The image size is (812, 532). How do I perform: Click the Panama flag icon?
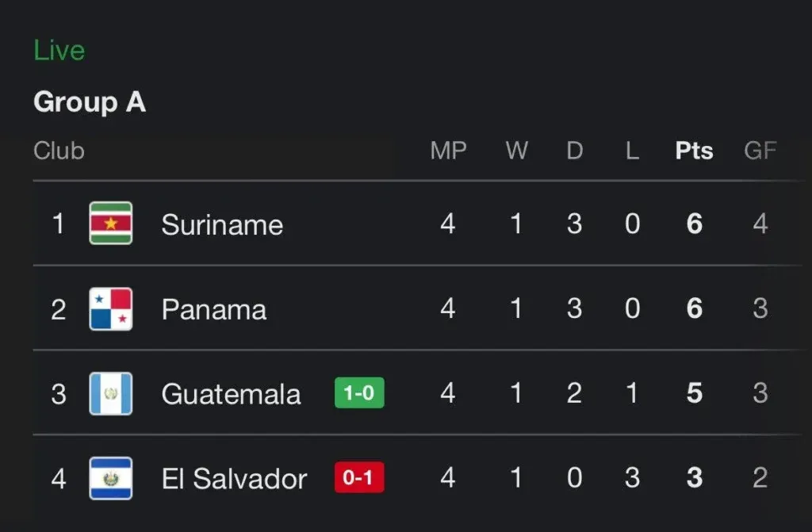click(111, 309)
